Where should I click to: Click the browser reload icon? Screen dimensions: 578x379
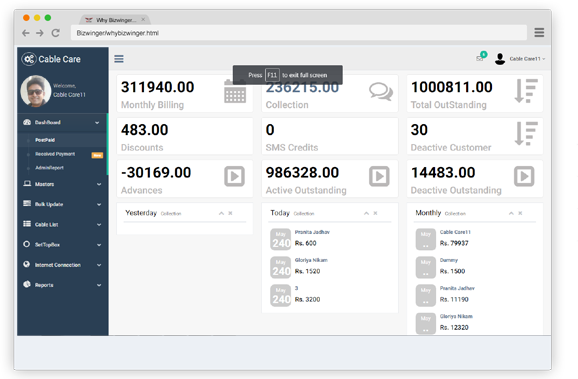click(x=55, y=33)
